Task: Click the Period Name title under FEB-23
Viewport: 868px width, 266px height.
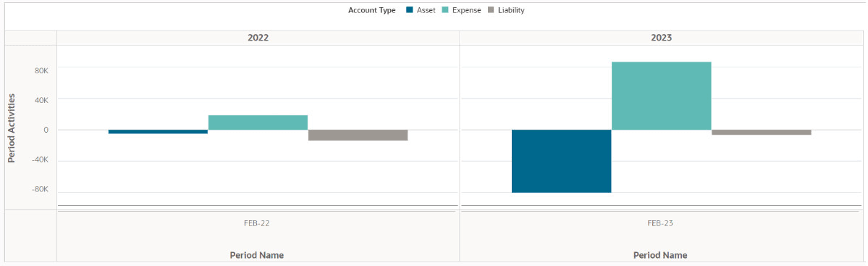Action: pyautogui.click(x=660, y=255)
